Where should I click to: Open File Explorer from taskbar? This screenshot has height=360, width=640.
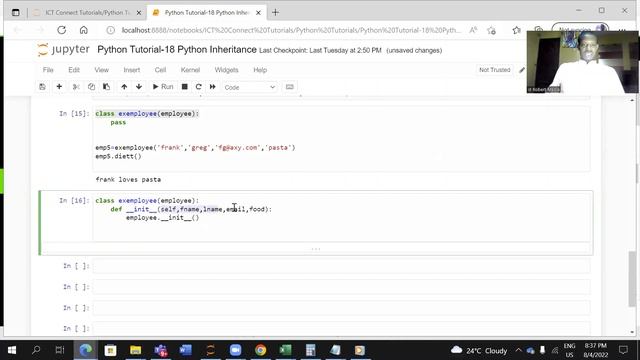point(136,350)
